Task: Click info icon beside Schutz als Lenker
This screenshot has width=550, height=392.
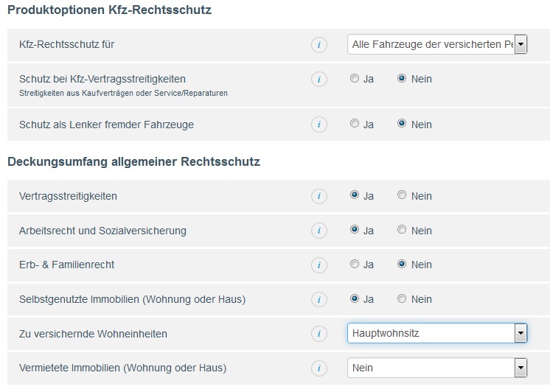Action: click(318, 125)
